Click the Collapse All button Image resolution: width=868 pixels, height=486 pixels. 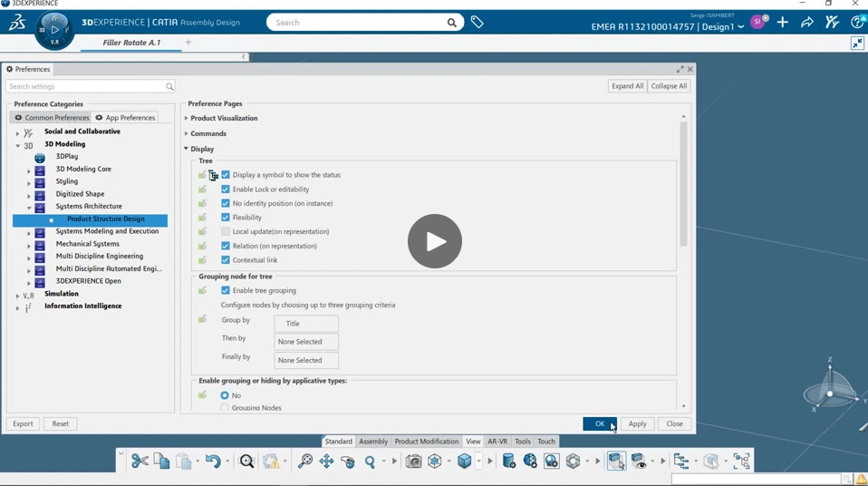[669, 86]
